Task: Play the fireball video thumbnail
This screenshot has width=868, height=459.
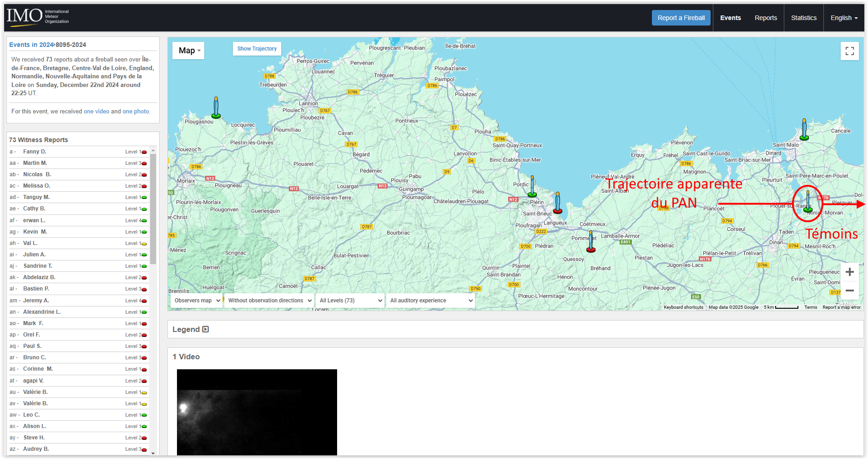Action: pos(257,412)
